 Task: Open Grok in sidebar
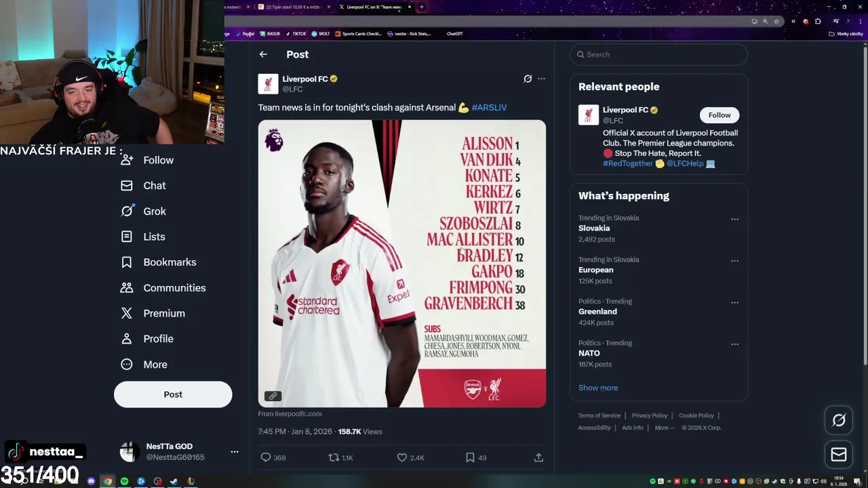coord(143,211)
